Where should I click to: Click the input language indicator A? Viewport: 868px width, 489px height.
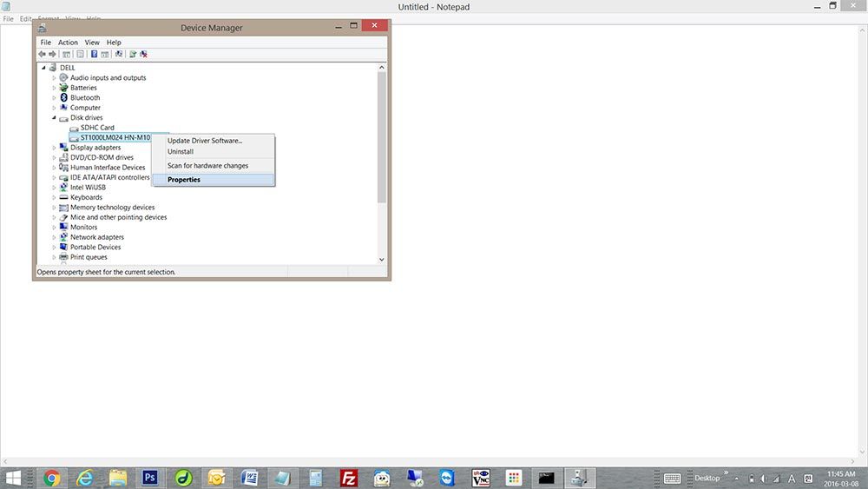coord(792,479)
